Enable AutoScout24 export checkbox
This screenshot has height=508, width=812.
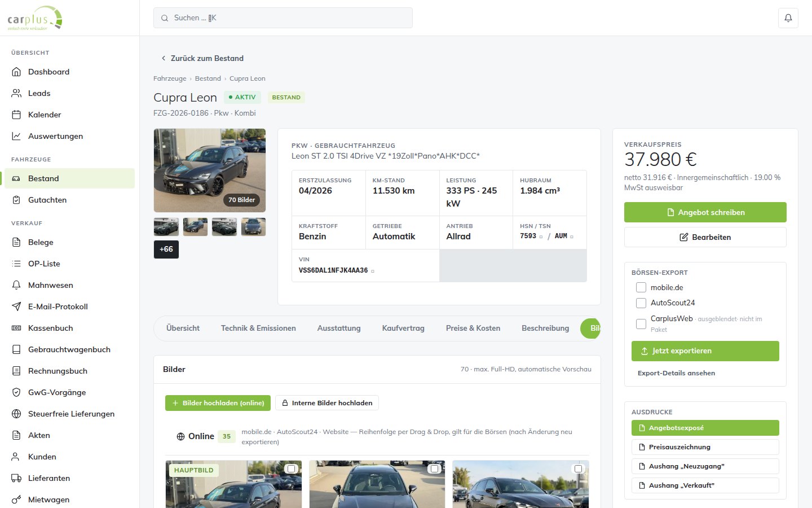[x=641, y=303]
